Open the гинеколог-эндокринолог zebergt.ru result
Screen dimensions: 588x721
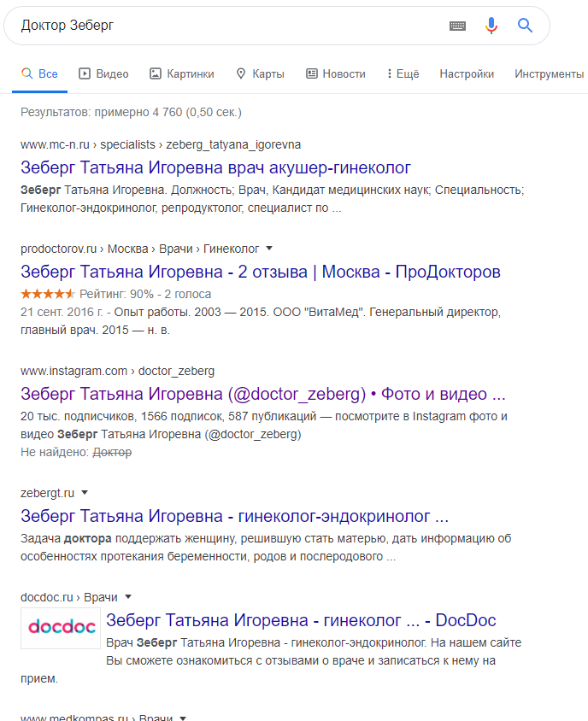[235, 516]
